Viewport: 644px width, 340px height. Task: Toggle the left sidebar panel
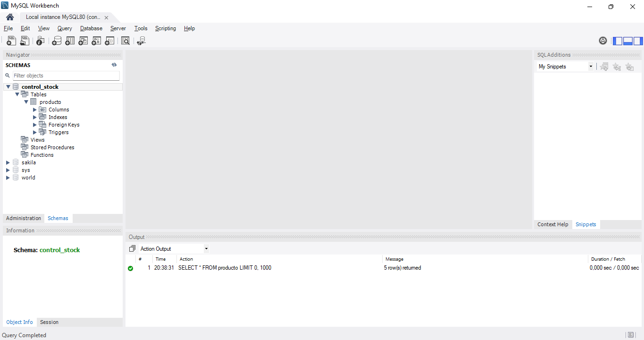pos(618,41)
